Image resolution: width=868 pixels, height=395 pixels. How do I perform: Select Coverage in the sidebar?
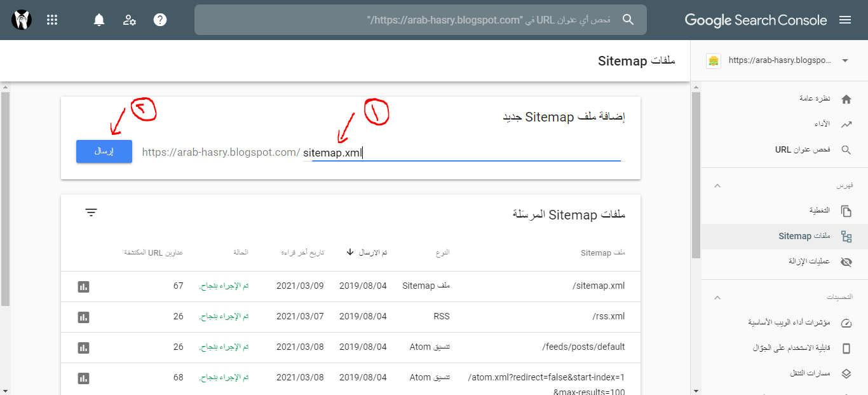tap(785, 211)
